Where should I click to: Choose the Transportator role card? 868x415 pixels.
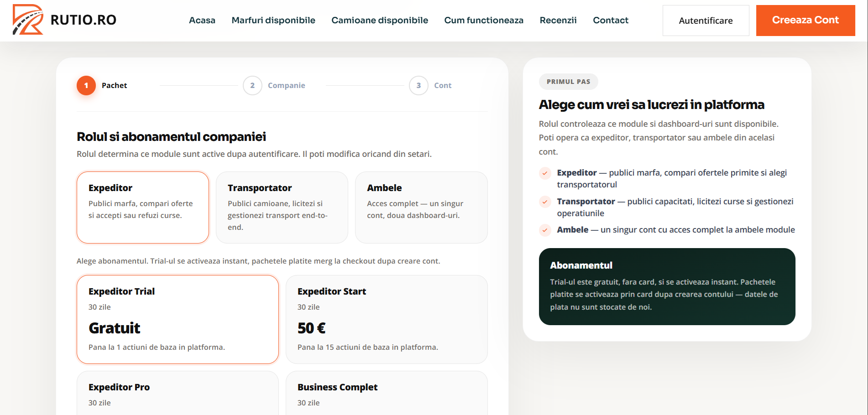click(282, 207)
